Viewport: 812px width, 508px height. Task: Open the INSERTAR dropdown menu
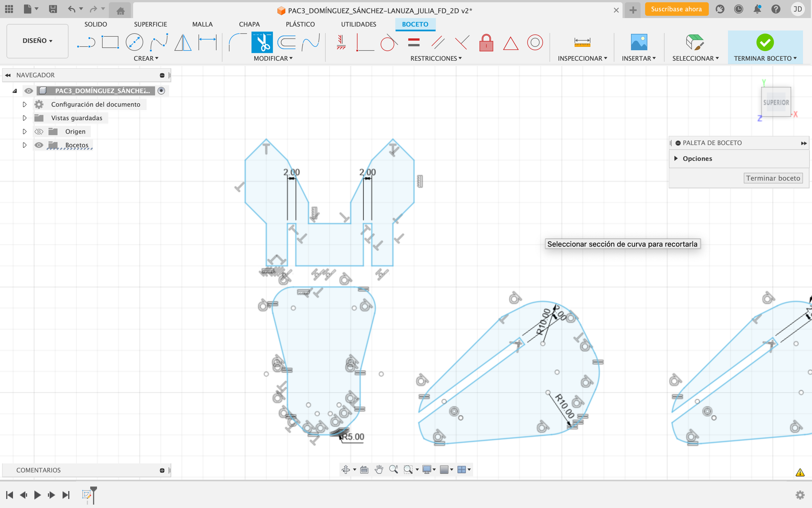pyautogui.click(x=639, y=58)
